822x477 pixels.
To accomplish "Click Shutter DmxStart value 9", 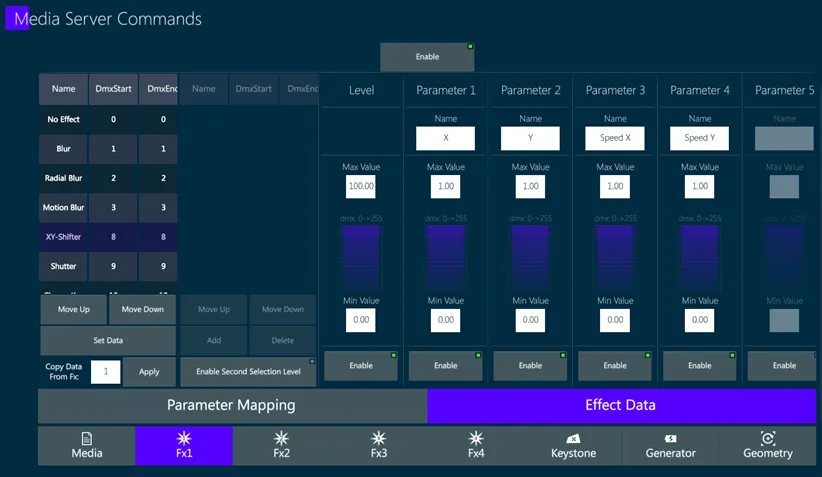I will [113, 266].
